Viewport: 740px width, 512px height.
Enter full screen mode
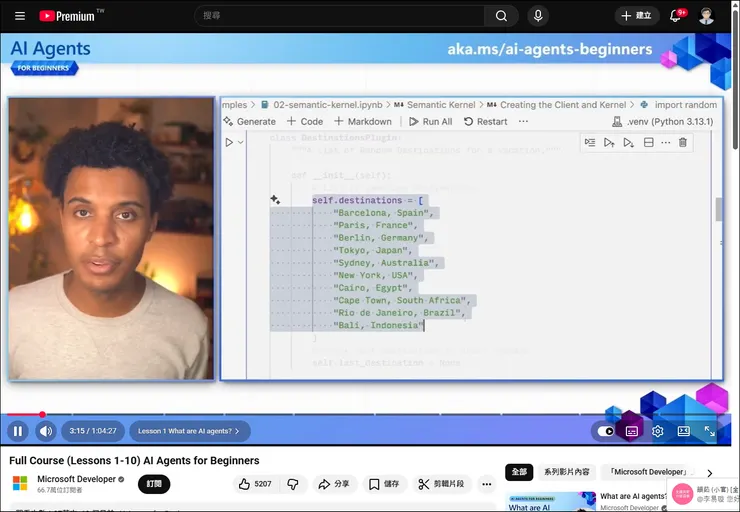tap(709, 431)
